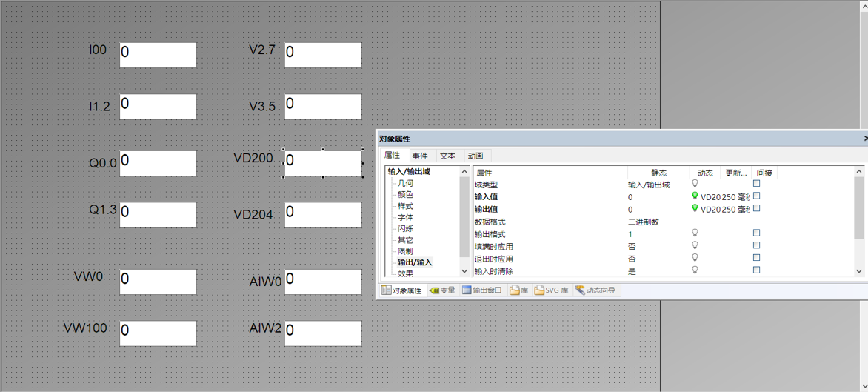Toggle the 间接 checkbox for 退出时应用

pos(756,257)
